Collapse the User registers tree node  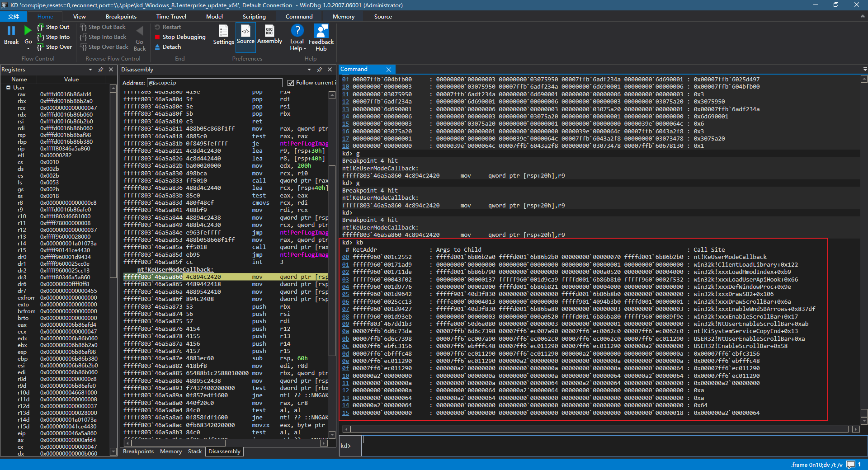coord(8,88)
